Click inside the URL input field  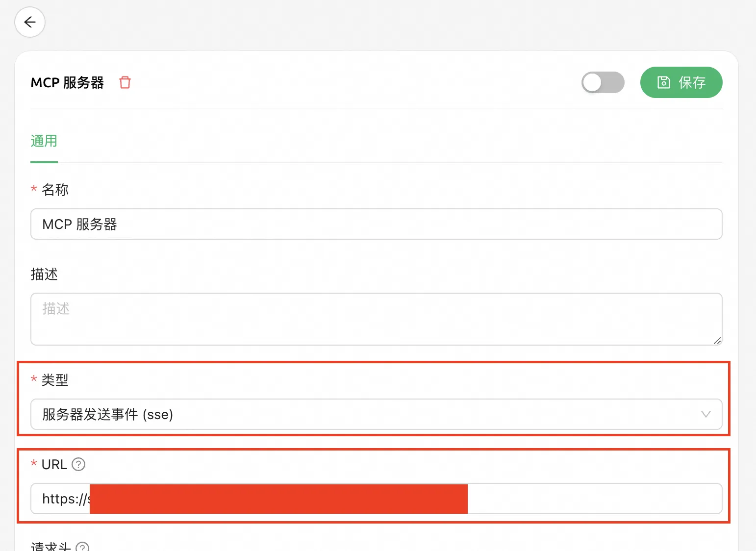pyautogui.click(x=588, y=499)
